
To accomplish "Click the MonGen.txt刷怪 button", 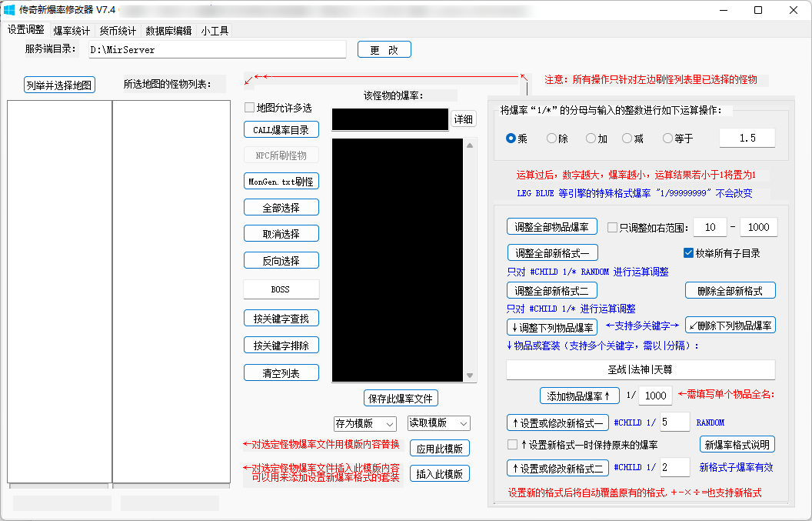I will (281, 182).
